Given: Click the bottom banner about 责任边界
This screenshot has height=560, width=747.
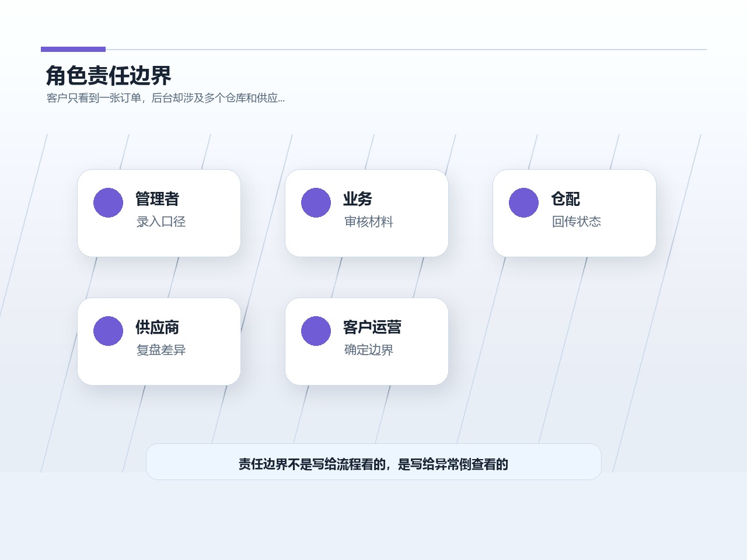Looking at the screenshot, I should tap(373, 462).
